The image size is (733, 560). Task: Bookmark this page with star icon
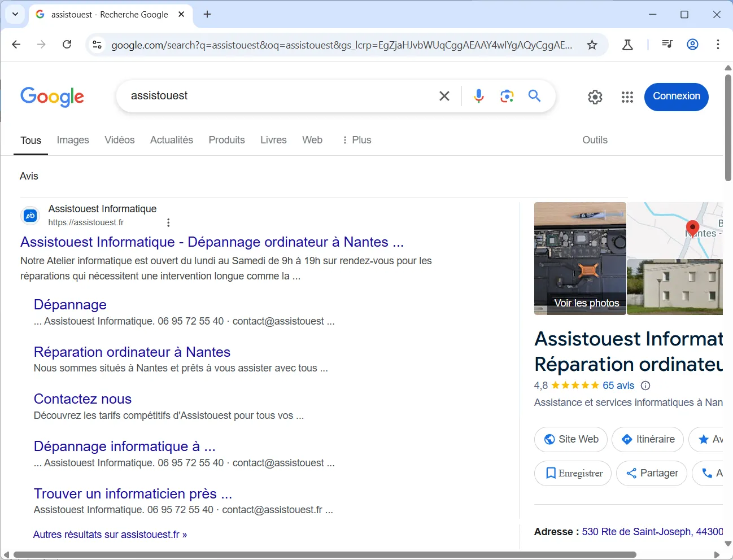click(x=592, y=45)
